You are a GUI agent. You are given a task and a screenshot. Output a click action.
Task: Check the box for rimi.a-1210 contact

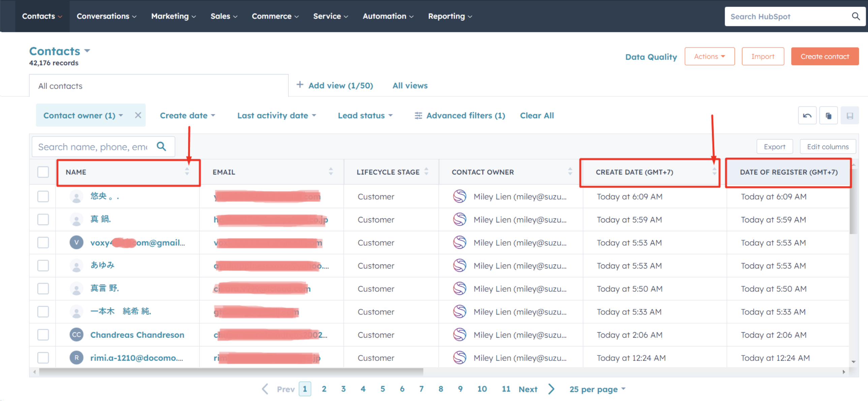pos(43,358)
